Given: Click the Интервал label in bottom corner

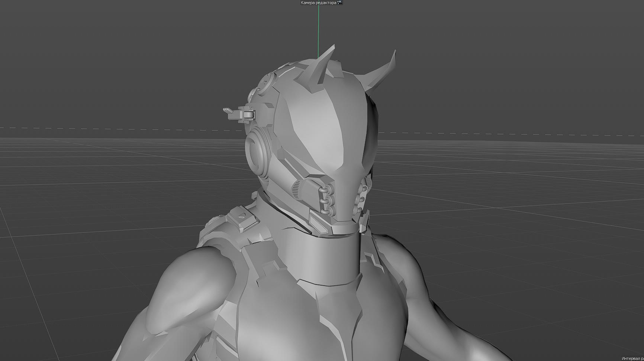Looking at the screenshot, I should click(632, 358).
